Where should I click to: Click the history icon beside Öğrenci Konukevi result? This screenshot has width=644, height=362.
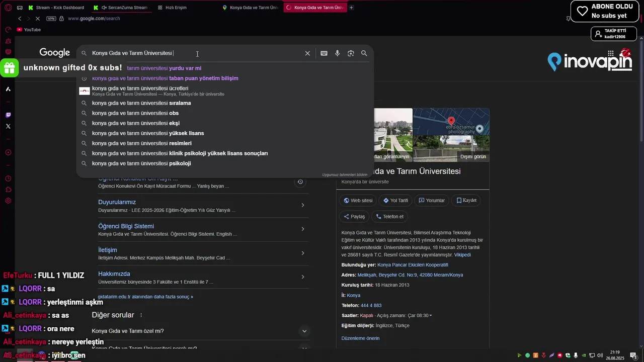point(300,182)
